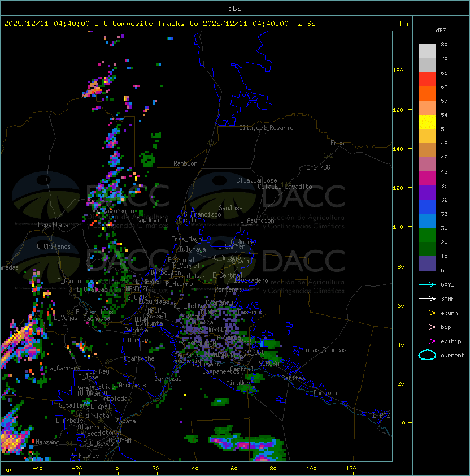Click the white 30HM arrow legend icon
The width and height of the screenshot is (470, 476).
(427, 299)
